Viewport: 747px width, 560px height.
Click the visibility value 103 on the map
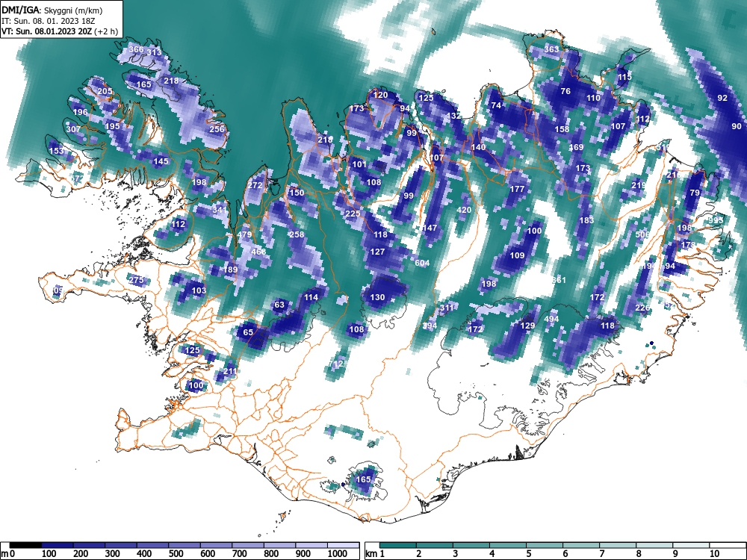(x=199, y=290)
